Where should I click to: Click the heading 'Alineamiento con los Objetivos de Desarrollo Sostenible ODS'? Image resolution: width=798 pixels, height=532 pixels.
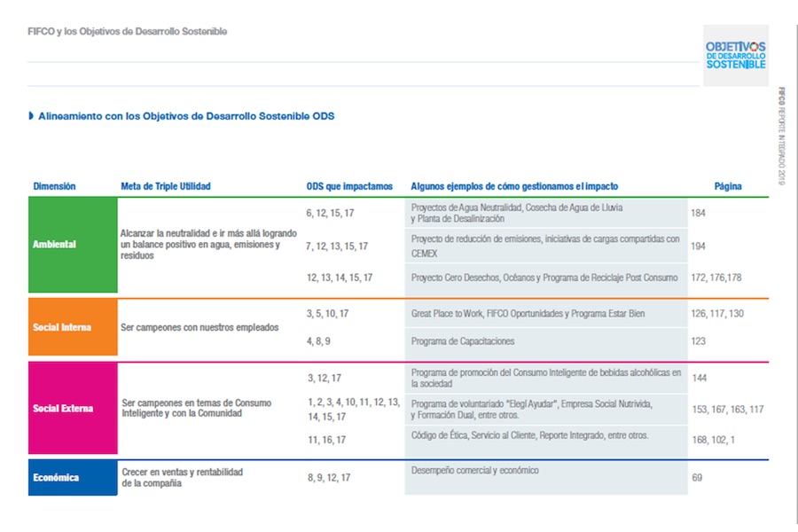(x=186, y=116)
